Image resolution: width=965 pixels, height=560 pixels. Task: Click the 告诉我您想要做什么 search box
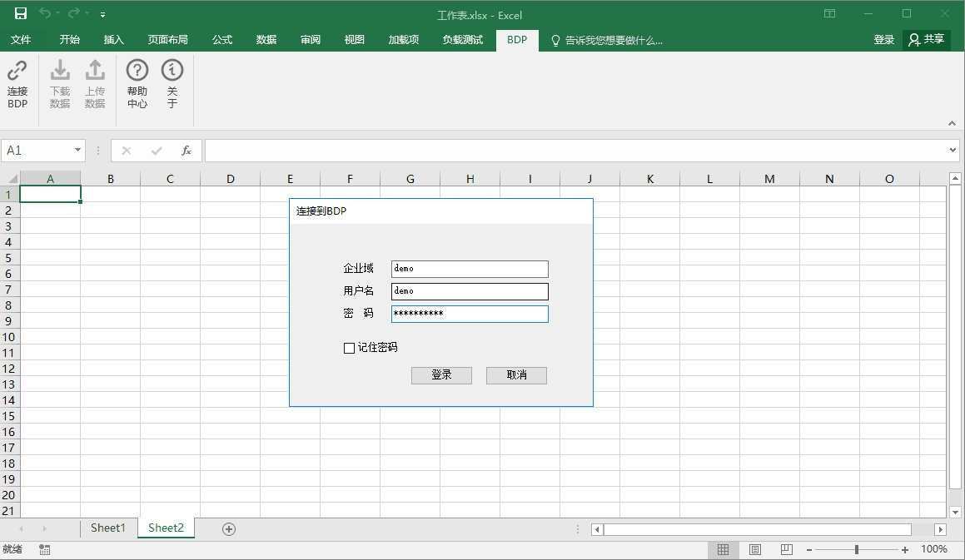pyautogui.click(x=607, y=41)
